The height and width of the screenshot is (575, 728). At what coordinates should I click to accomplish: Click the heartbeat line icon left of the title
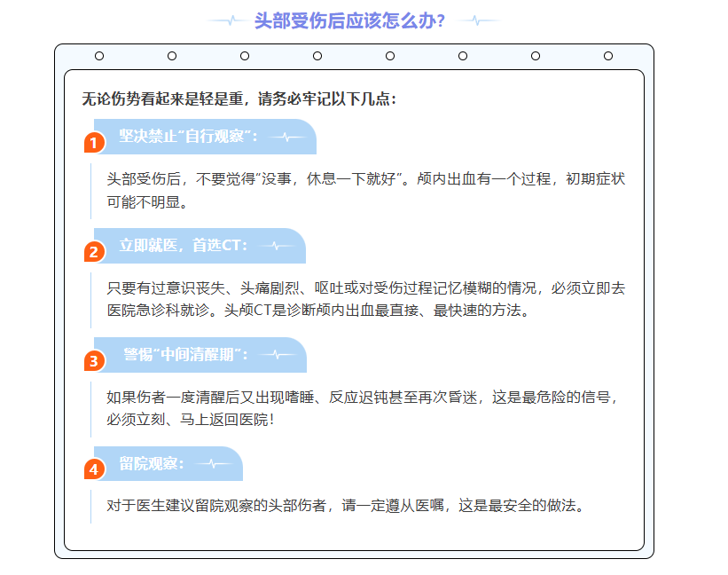tap(227, 20)
